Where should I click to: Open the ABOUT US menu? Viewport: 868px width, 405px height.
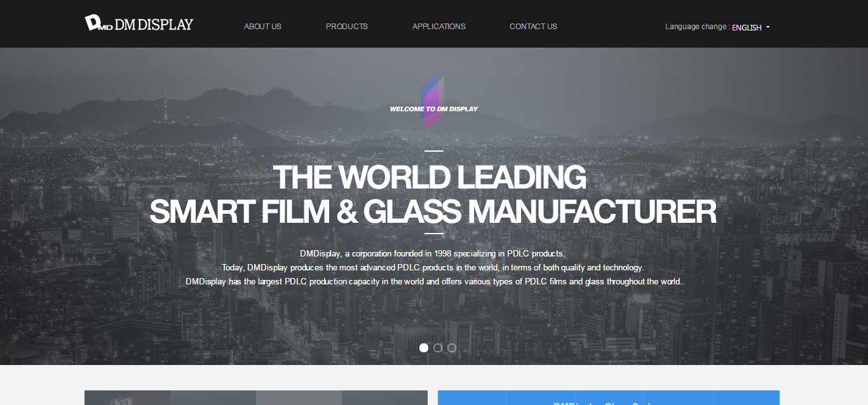point(262,27)
